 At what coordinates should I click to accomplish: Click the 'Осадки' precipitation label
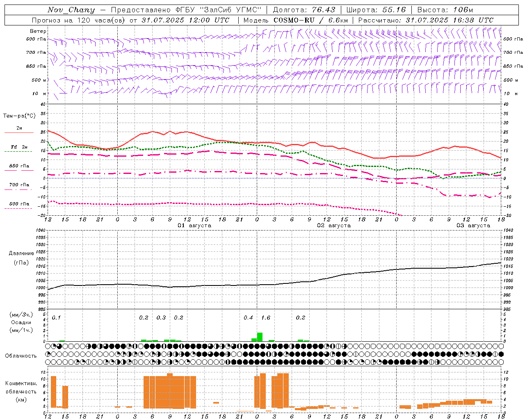[x=21, y=322]
